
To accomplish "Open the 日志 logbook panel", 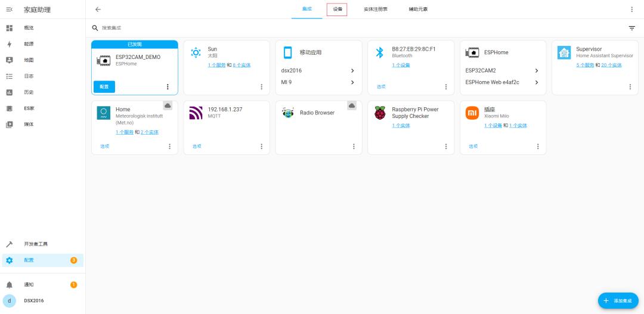I will pyautogui.click(x=43, y=76).
